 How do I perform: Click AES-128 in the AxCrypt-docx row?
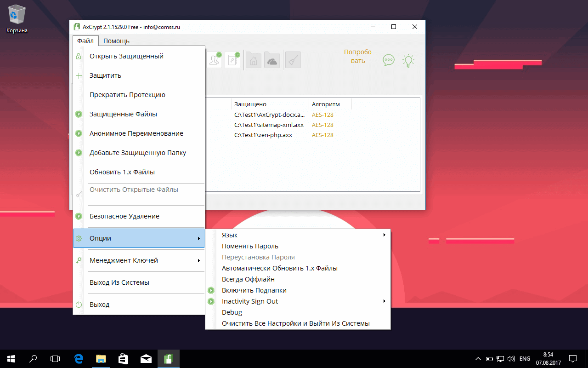[322, 115]
